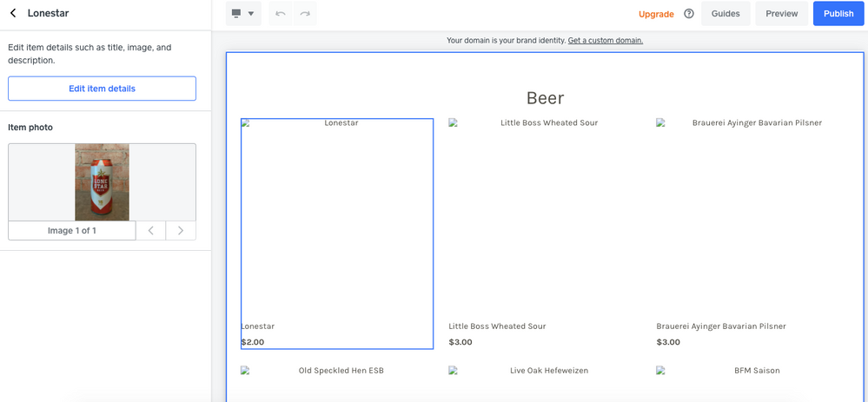This screenshot has width=868, height=402.
Task: Click the Little Boss Wheated Sour $3.00 price
Action: click(460, 342)
